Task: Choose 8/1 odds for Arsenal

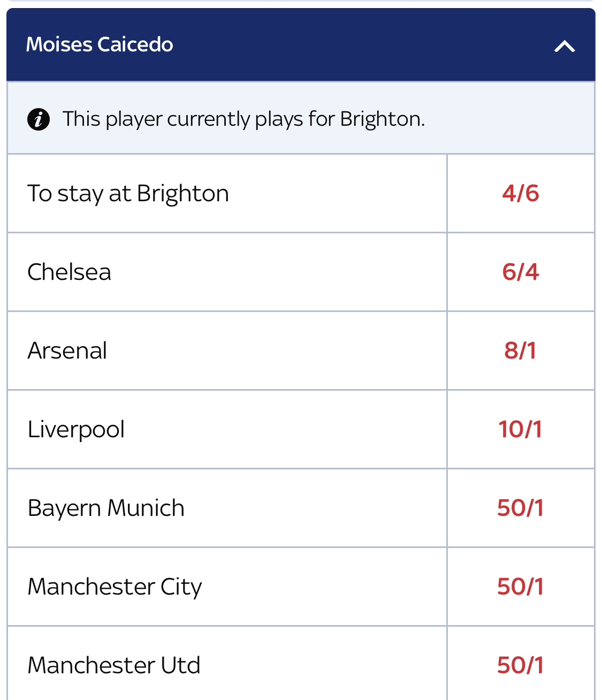Action: click(521, 351)
